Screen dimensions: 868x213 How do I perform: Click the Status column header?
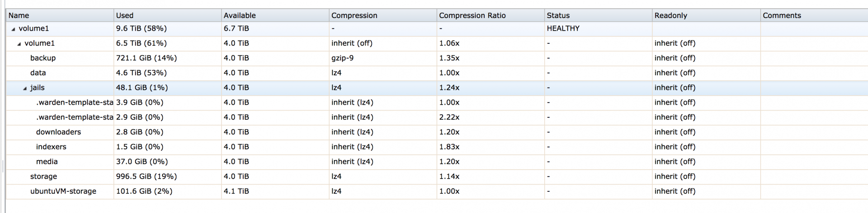(558, 15)
